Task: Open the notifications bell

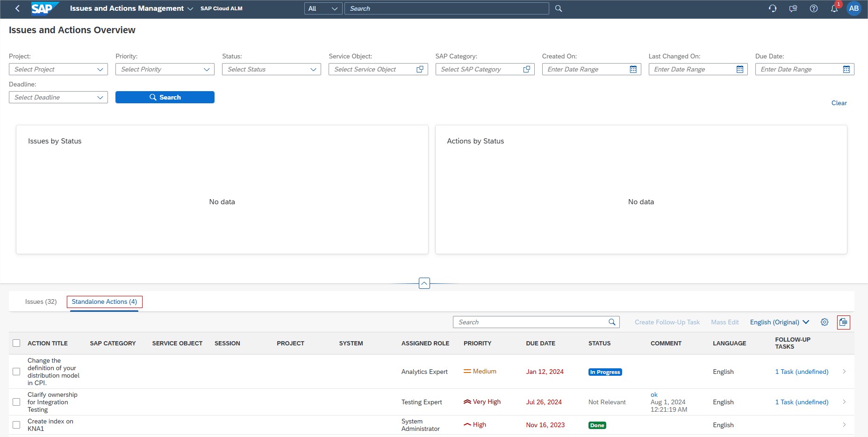Action: [x=834, y=8]
